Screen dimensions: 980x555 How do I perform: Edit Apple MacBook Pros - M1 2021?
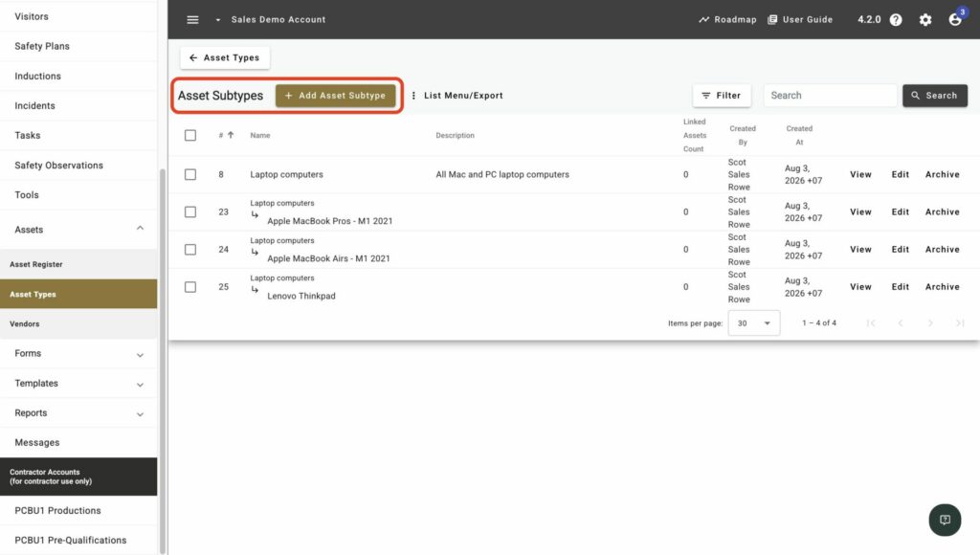(900, 211)
